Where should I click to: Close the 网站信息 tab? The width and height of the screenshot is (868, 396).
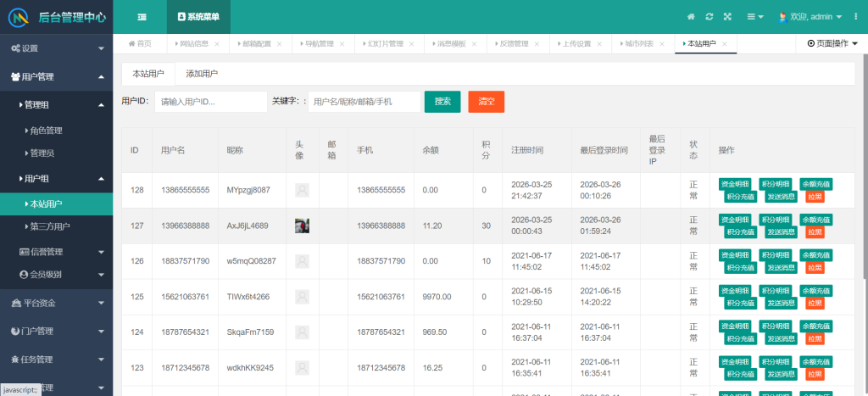217,43
